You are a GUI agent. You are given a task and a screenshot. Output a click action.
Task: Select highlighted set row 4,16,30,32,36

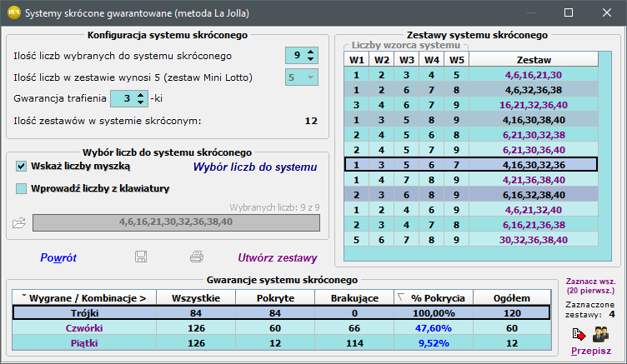pos(471,165)
